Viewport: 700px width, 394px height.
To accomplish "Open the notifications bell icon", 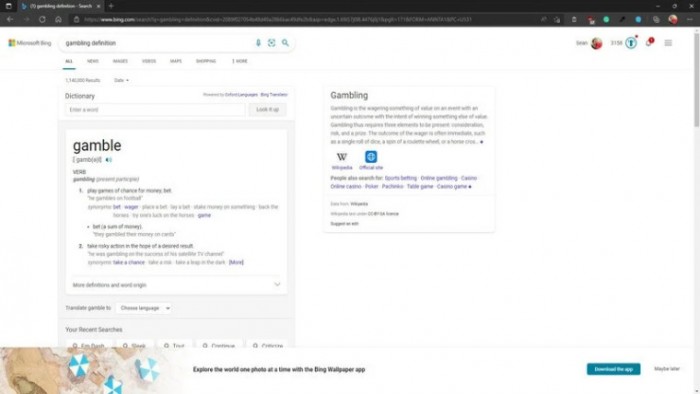I will (649, 43).
